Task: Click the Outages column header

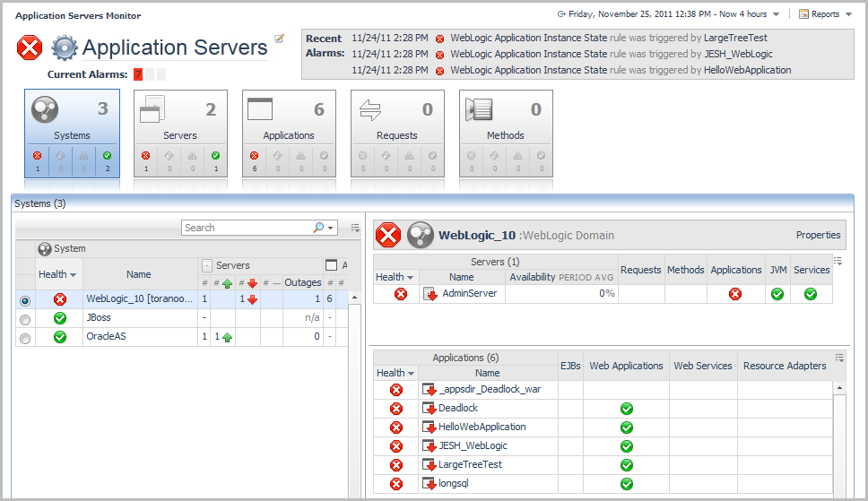Action: pos(303,282)
